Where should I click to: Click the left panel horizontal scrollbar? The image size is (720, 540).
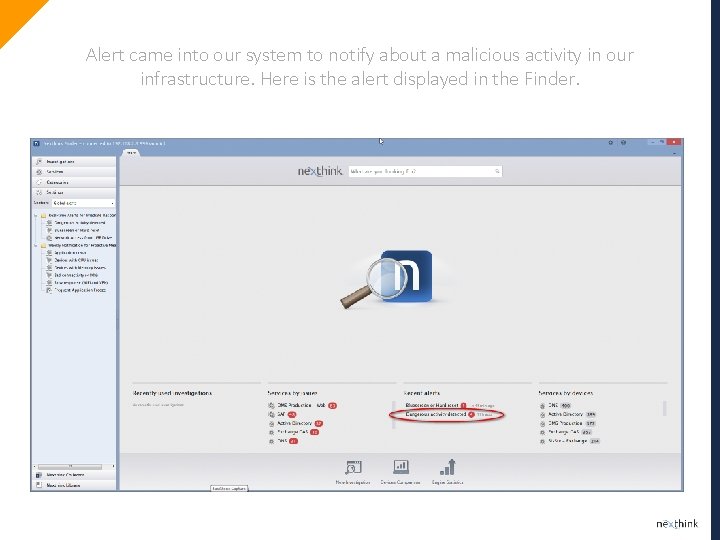click(70, 467)
